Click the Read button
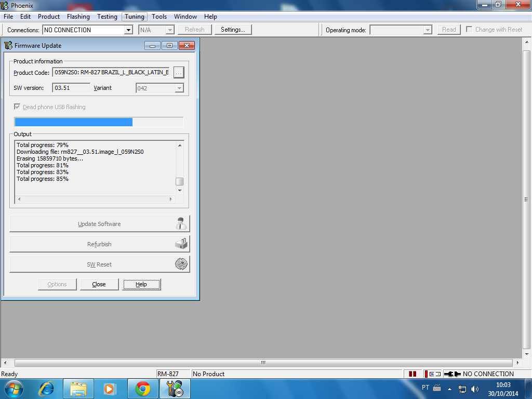The height and width of the screenshot is (399, 532). tap(449, 30)
